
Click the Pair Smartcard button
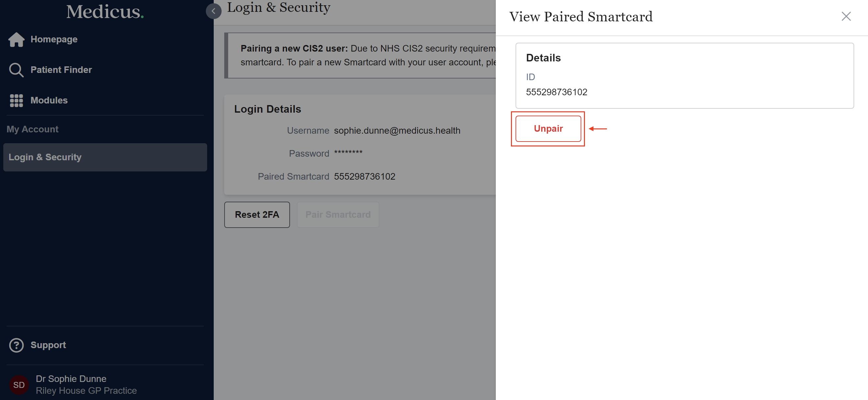pos(338,215)
